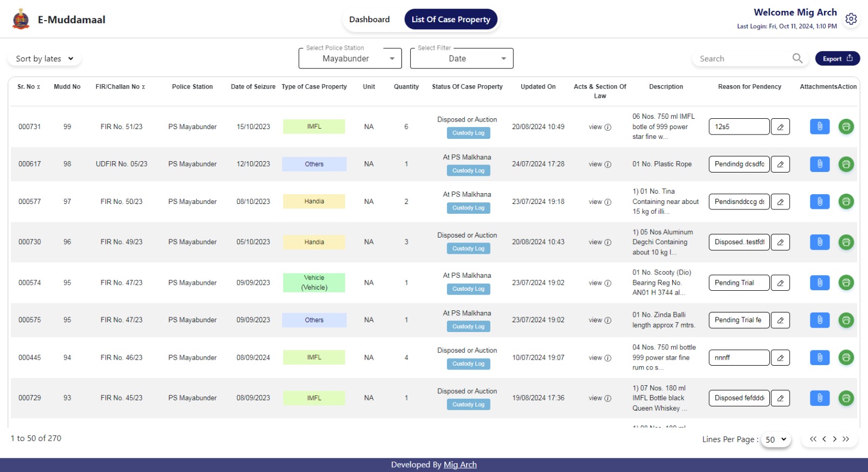Click the '1 to 50 of 270' count
This screenshot has width=868, height=472.
(36, 438)
